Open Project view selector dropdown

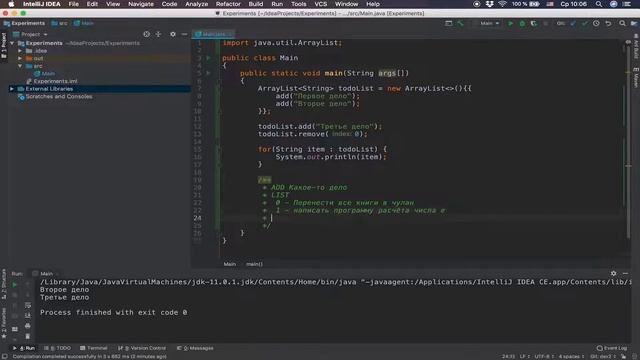(x=31, y=34)
